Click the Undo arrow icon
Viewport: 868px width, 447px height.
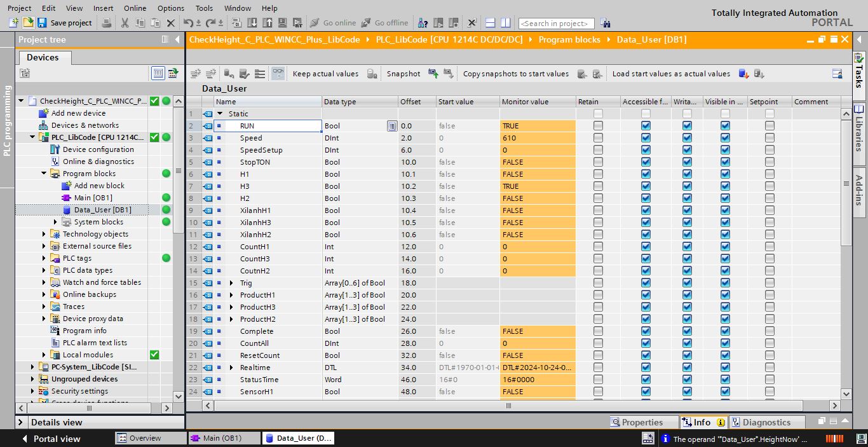pyautogui.click(x=188, y=23)
